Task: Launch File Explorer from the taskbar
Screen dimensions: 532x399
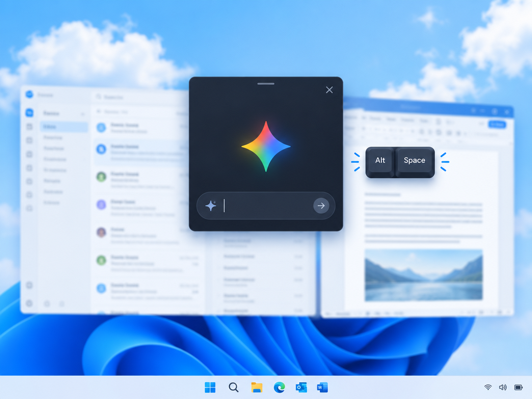Action: pos(257,388)
